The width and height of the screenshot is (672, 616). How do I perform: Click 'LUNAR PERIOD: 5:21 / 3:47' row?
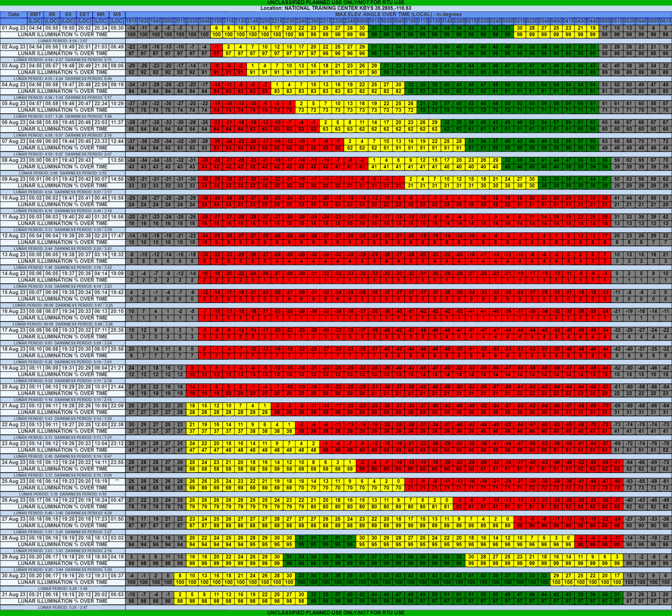pyautogui.click(x=63, y=607)
